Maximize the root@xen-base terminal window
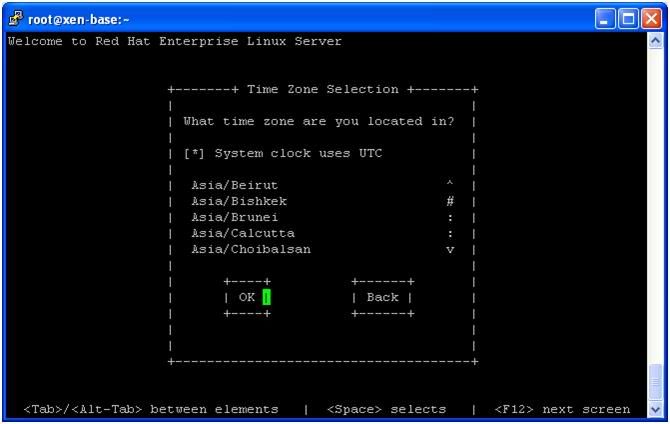This screenshot has width=670, height=424. [628, 19]
